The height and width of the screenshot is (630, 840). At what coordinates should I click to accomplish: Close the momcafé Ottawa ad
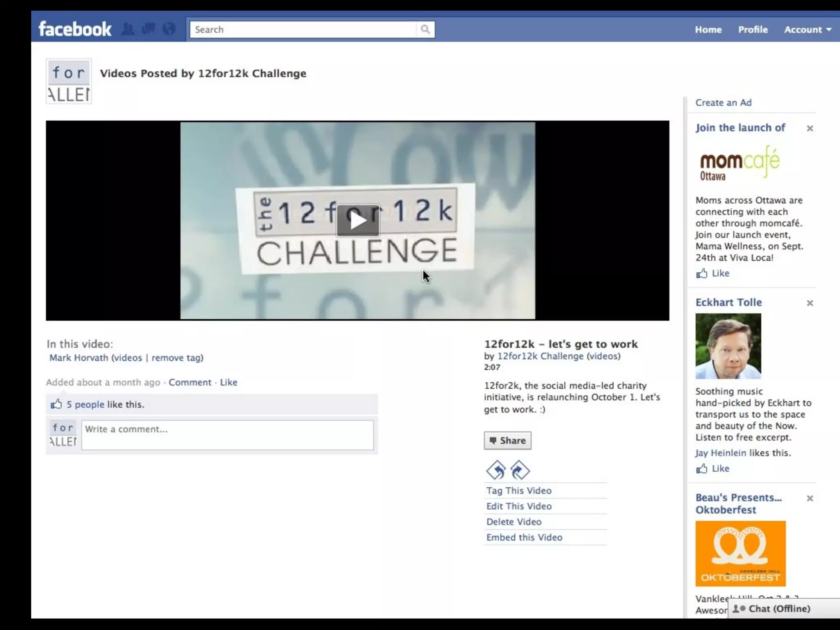coord(810,128)
